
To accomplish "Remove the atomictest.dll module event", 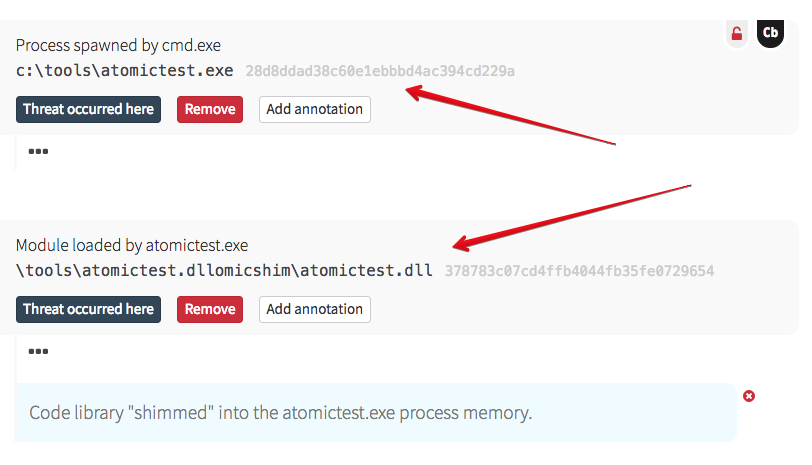I will 210,309.
